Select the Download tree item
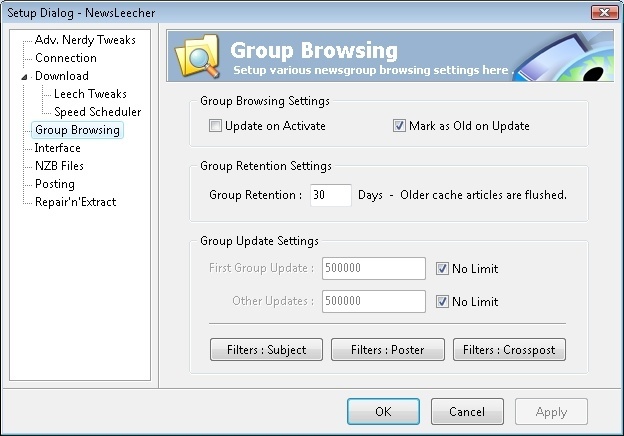The image size is (624, 436). click(62, 76)
